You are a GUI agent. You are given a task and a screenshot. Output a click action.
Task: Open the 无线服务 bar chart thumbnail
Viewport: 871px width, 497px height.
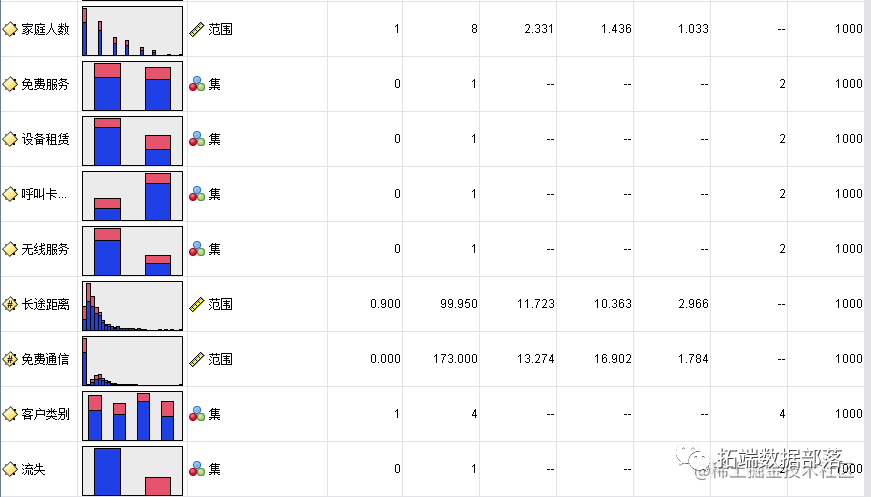132,251
